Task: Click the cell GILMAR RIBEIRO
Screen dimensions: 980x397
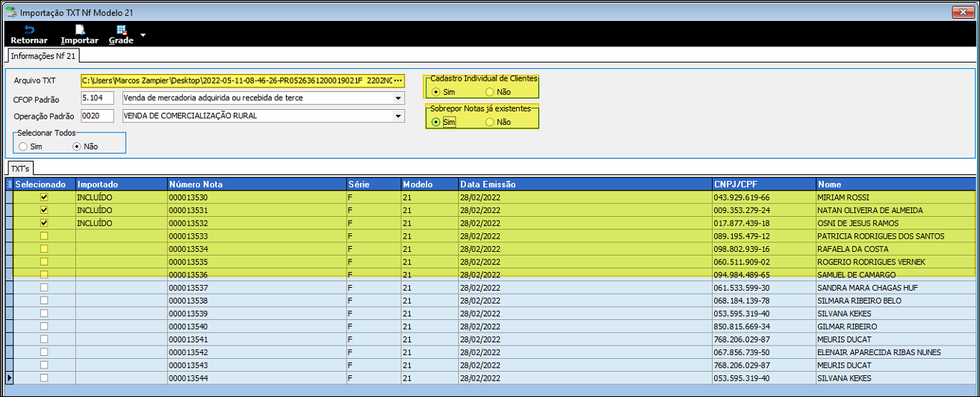Action: click(x=896, y=327)
